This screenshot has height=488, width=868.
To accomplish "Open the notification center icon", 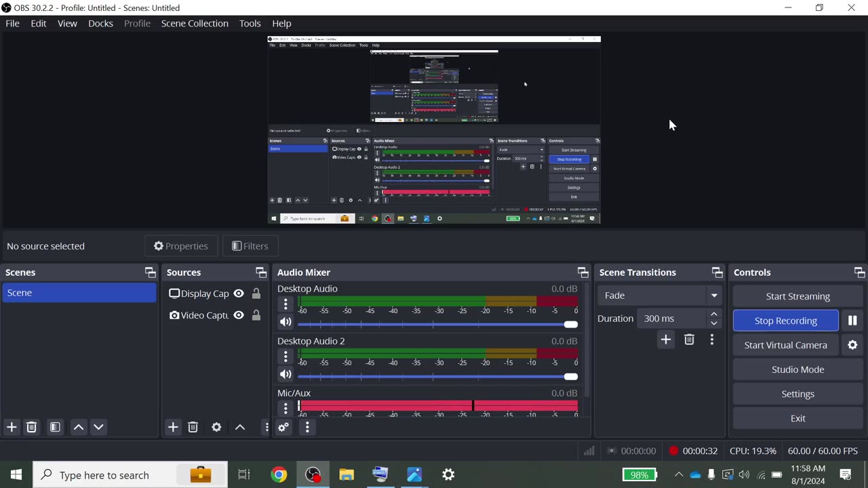I will point(846,474).
